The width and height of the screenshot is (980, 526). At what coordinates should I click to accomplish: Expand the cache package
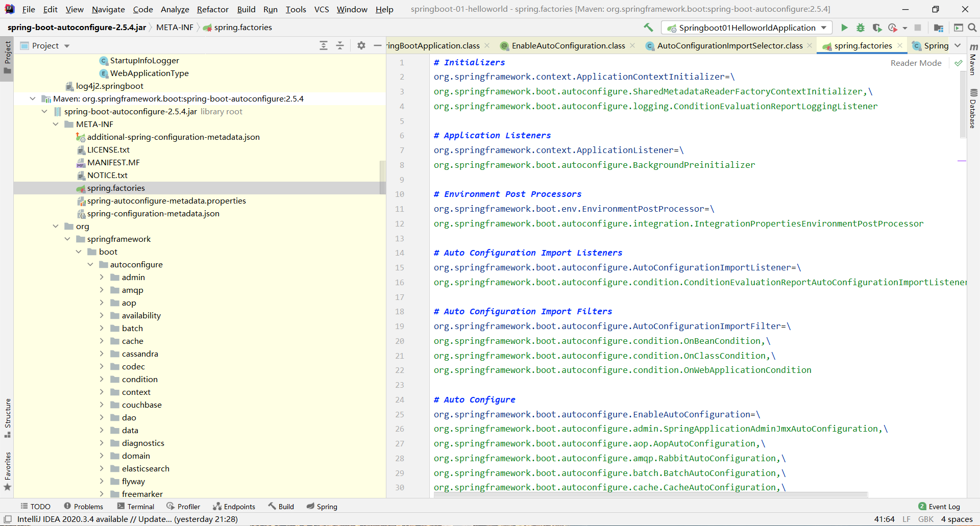click(x=102, y=341)
